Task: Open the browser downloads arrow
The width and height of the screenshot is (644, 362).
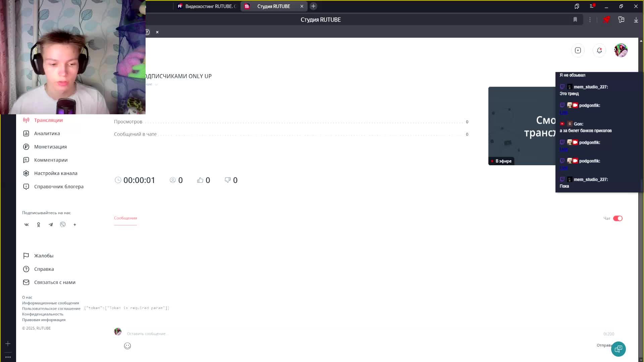Action: pyautogui.click(x=636, y=20)
